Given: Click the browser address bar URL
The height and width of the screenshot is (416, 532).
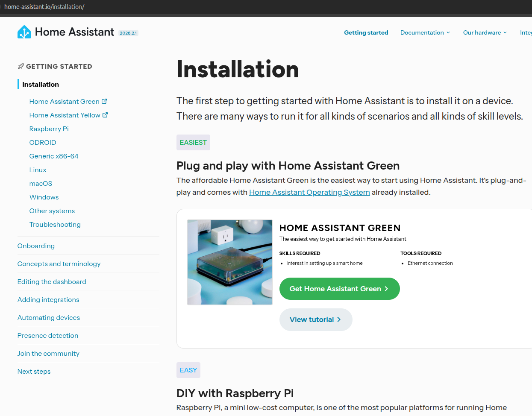Looking at the screenshot, I should [x=44, y=7].
